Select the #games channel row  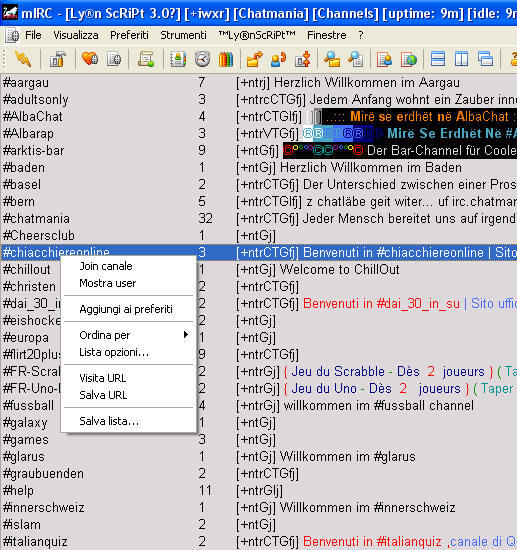coord(258,440)
